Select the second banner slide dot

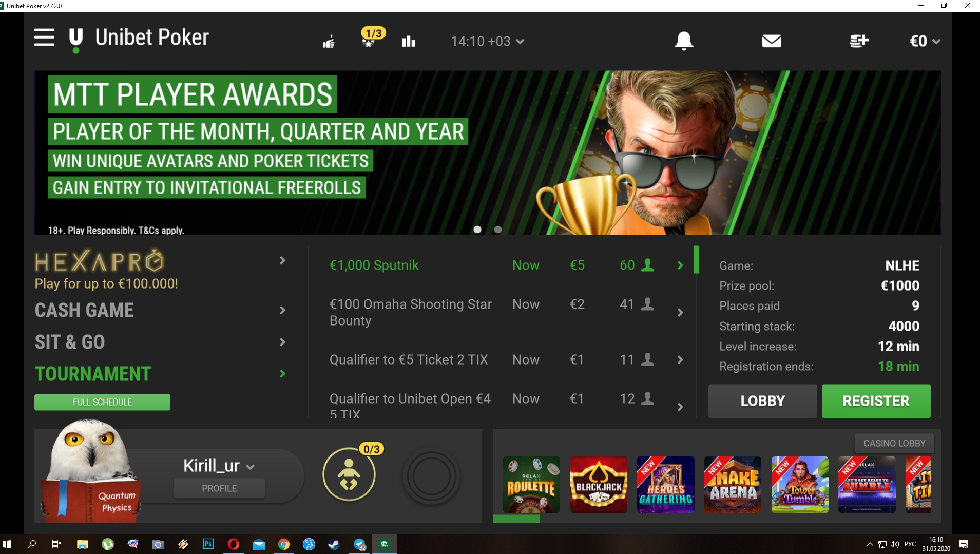(497, 230)
